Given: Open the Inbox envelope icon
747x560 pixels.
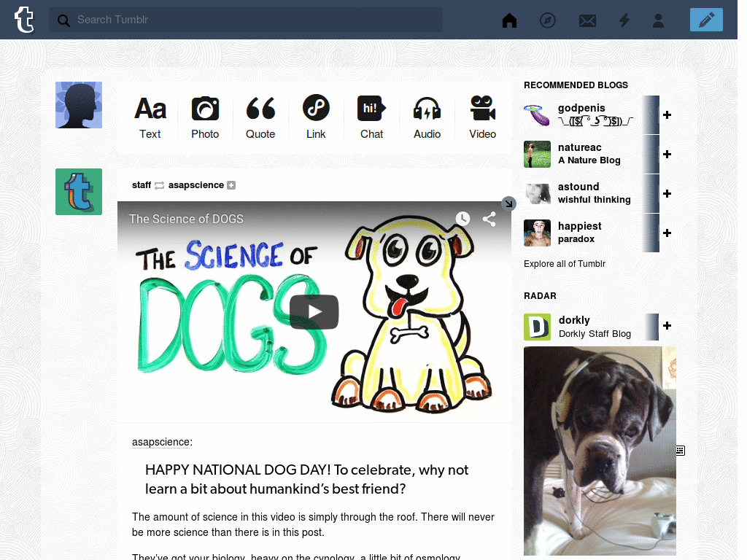Looking at the screenshot, I should [587, 20].
